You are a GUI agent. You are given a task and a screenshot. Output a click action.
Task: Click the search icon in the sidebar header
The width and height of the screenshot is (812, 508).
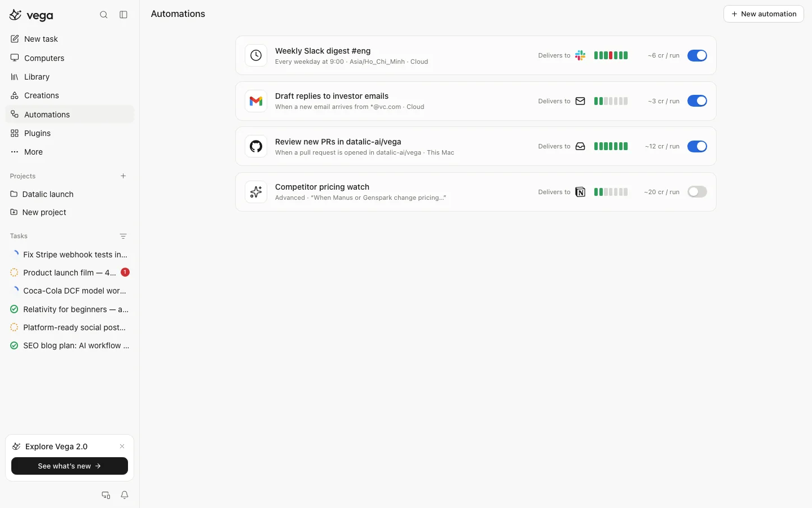click(104, 15)
